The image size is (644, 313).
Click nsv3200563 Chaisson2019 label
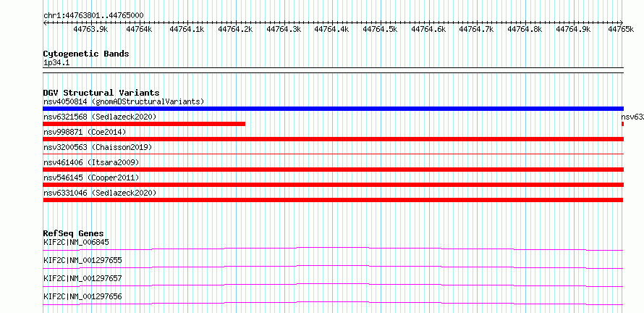click(x=98, y=147)
